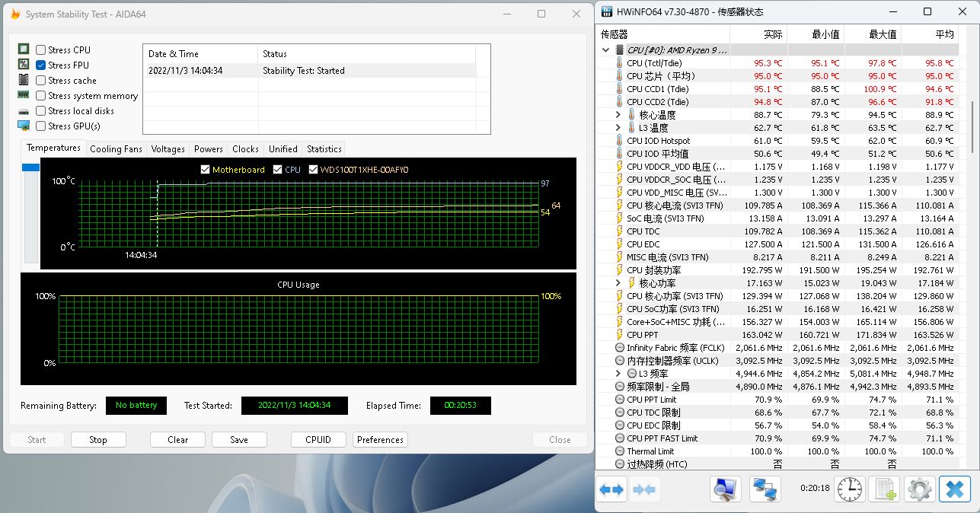
Task: Click lightning icon of CPU PPT row
Action: click(x=619, y=335)
